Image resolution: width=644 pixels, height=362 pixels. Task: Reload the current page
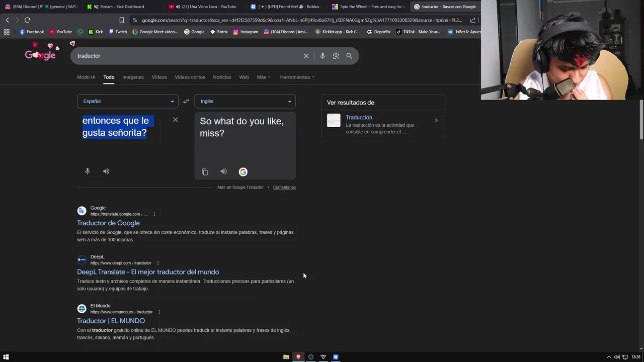pos(27,20)
